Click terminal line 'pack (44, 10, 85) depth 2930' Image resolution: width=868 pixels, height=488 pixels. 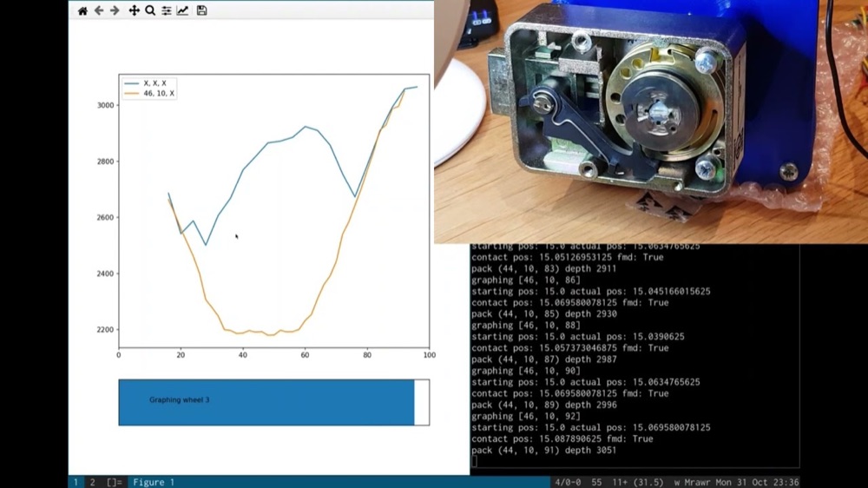(543, 314)
